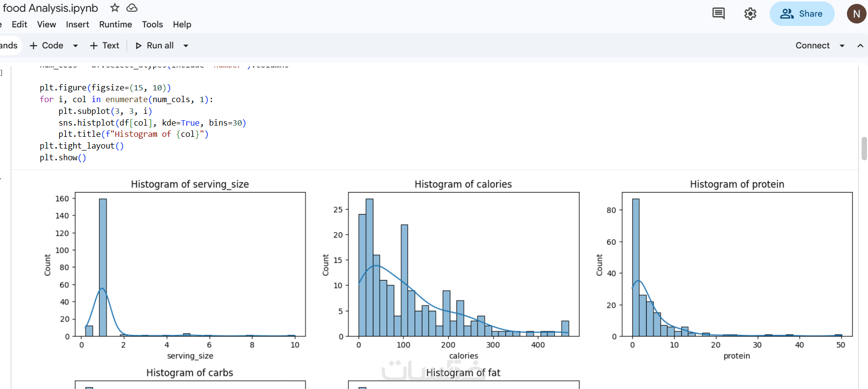Click the Histogram of calories chart
868x389 pixels.
463,264
